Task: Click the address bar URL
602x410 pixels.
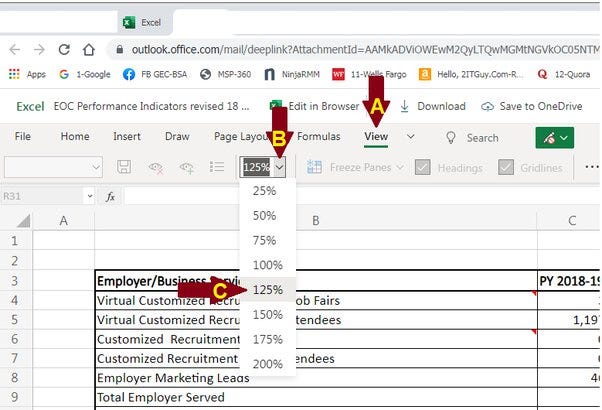Action: tap(365, 50)
